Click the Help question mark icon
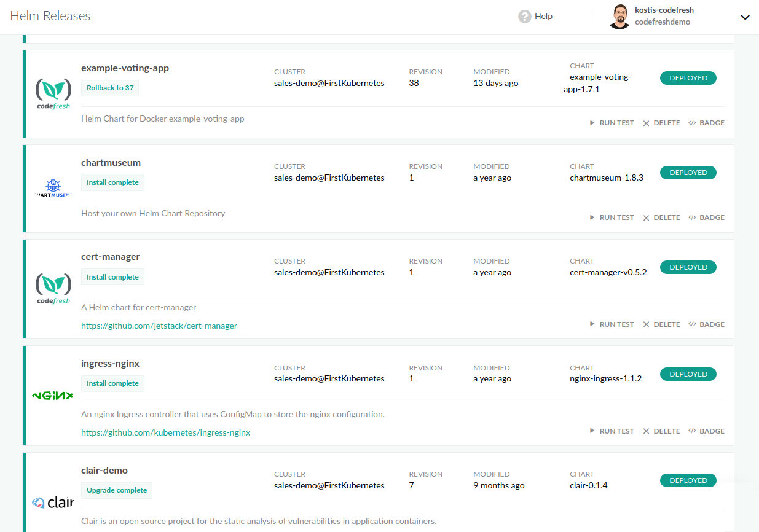The height and width of the screenshot is (532, 759). 524,17
